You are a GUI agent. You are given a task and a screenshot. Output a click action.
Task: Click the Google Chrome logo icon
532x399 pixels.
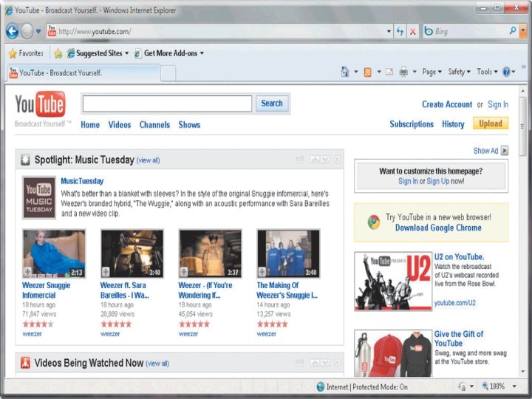(374, 222)
